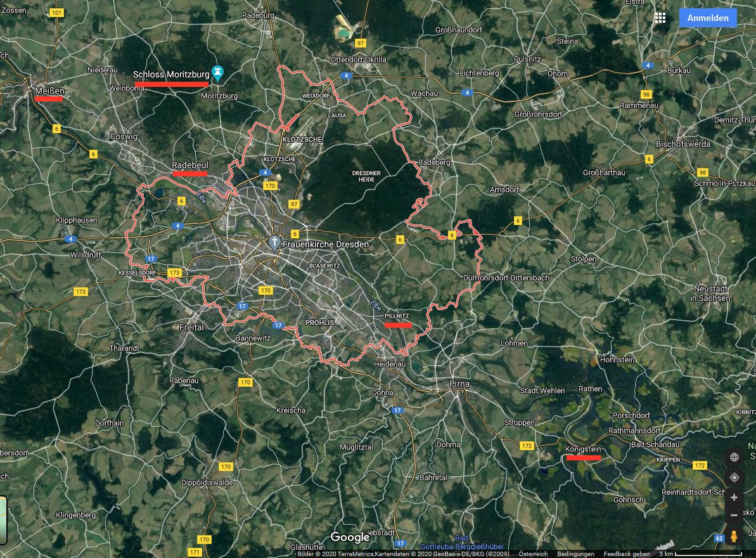Open the Google apps grid menu
This screenshot has height=558, width=756.
tap(660, 18)
